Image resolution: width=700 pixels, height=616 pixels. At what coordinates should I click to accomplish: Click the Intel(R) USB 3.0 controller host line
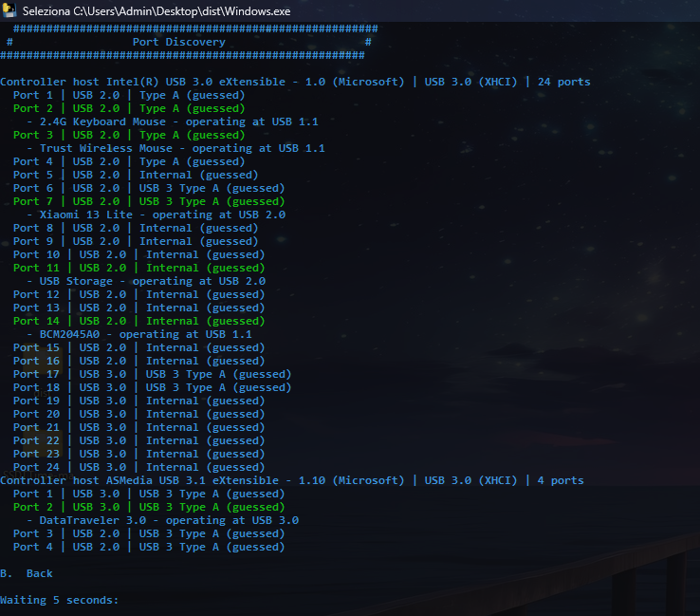pyautogui.click(x=295, y=82)
